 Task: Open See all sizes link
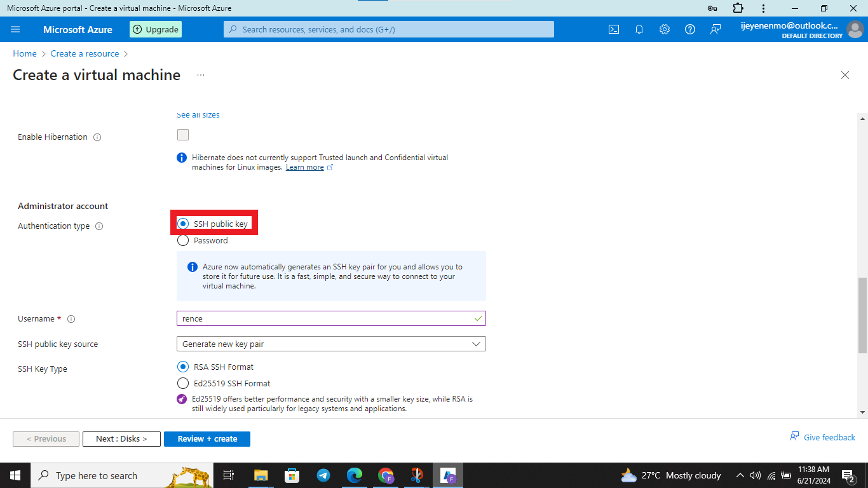click(198, 115)
